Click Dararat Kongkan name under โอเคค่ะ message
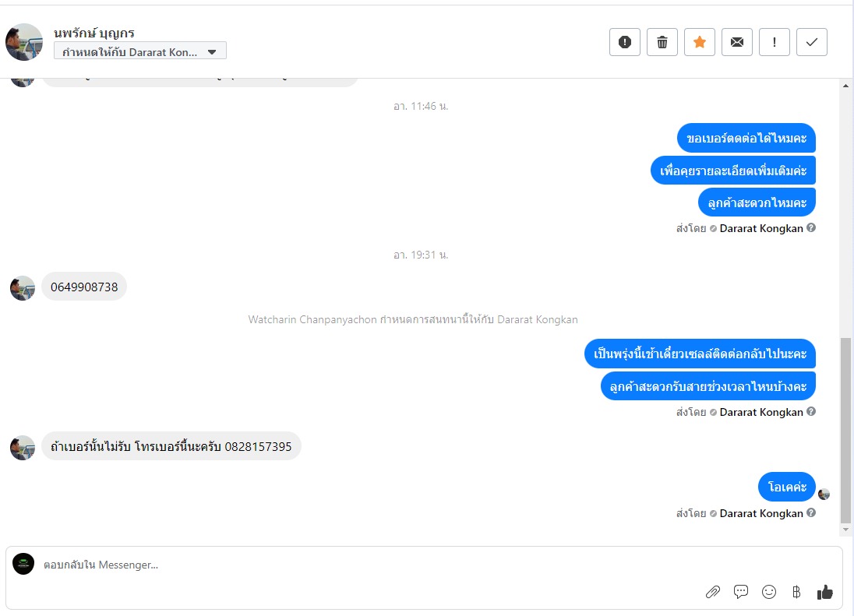854x616 pixels. (760, 513)
